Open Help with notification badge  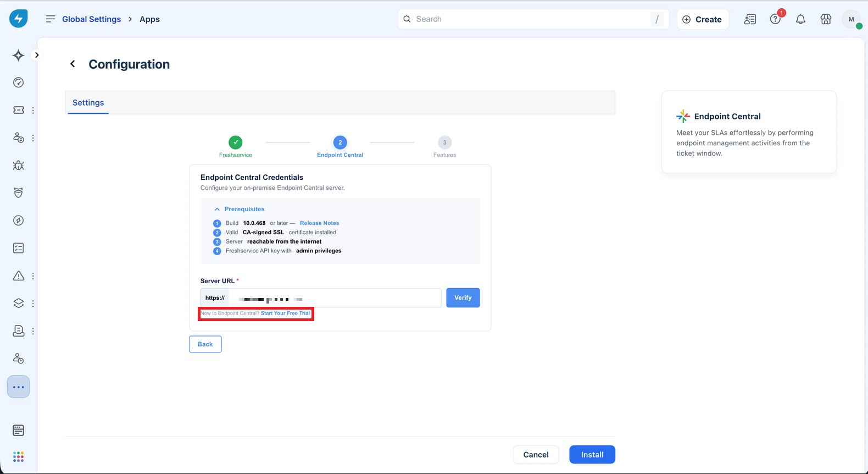click(x=775, y=19)
